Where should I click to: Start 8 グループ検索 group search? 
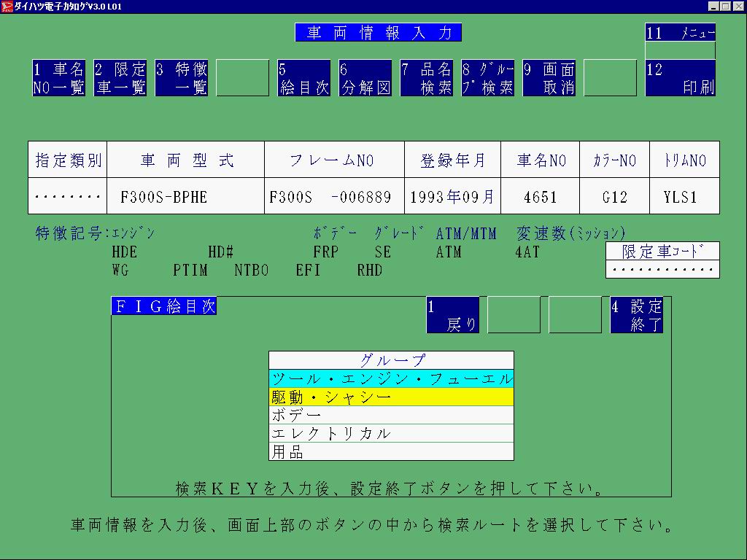point(487,78)
